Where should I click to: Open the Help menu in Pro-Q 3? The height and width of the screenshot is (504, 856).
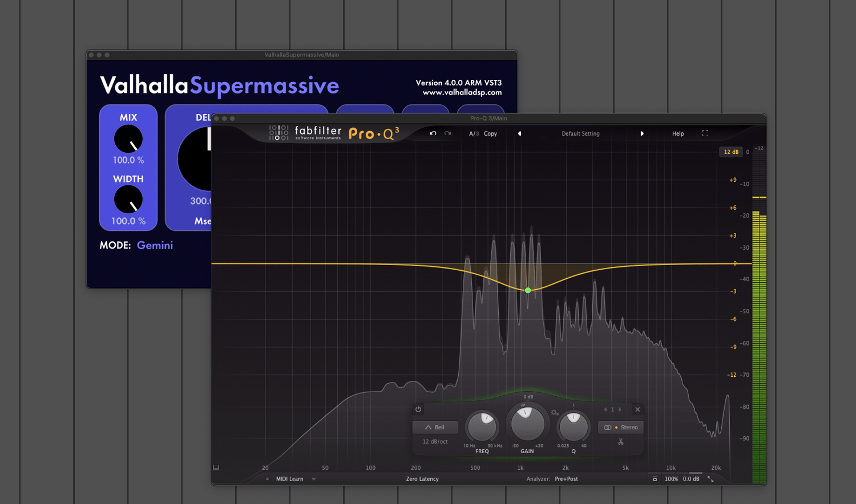click(678, 133)
